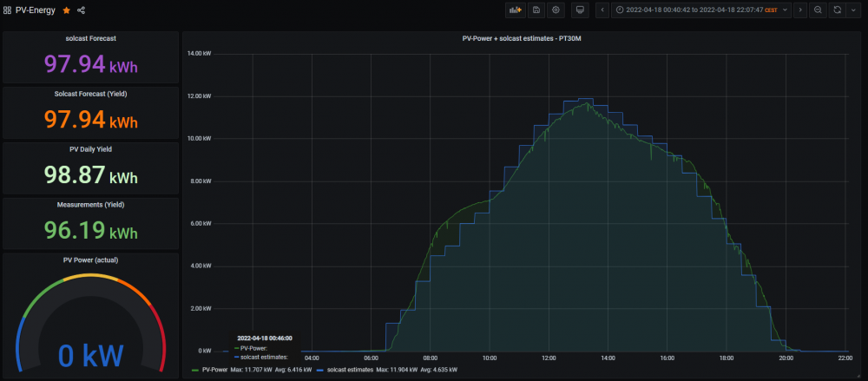Click the 10:00 time axis label
Image resolution: width=868 pixels, height=381 pixels.
490,358
